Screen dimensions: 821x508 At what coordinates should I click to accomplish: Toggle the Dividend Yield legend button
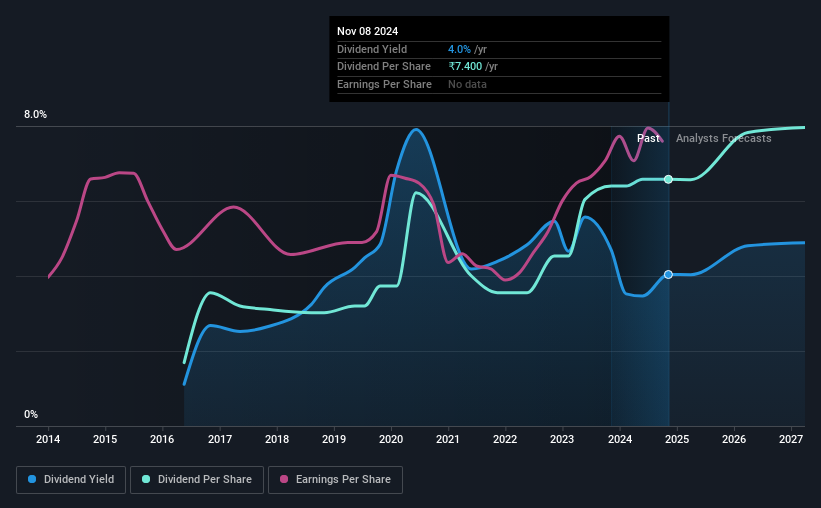(71, 480)
